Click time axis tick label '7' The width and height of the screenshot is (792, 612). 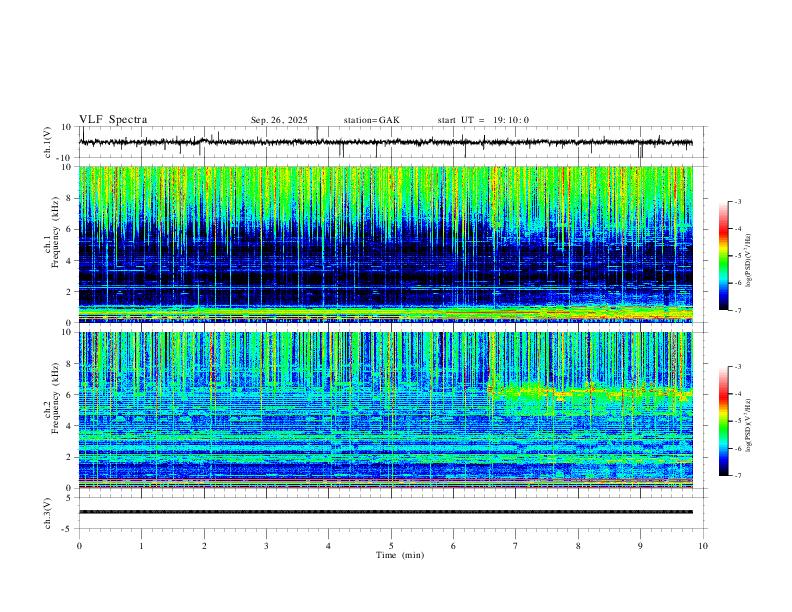point(516,546)
